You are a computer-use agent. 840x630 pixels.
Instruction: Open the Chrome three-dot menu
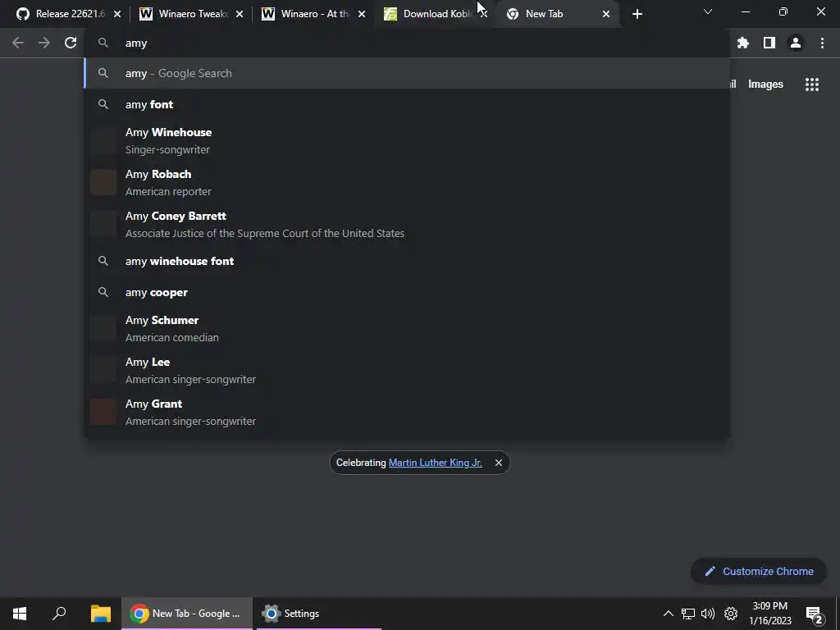[822, 43]
